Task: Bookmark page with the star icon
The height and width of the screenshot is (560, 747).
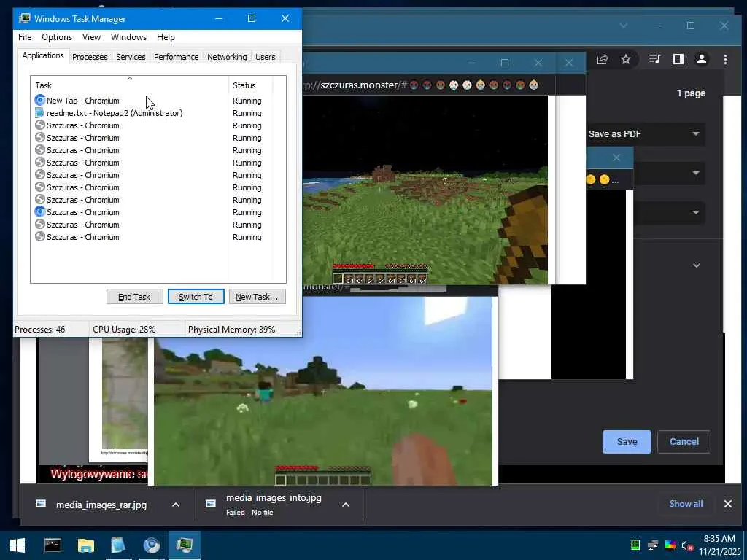Action: tap(626, 59)
